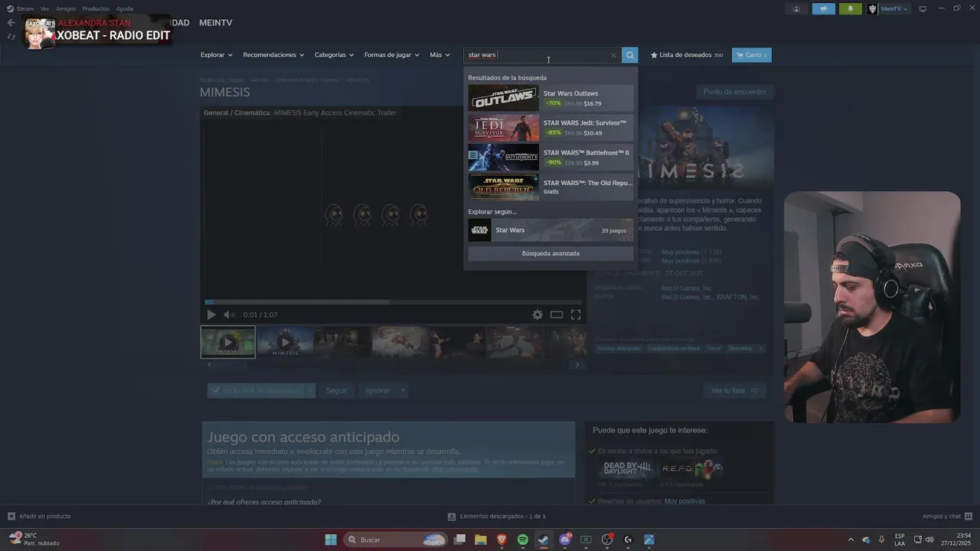
Task: Open File Explorer from taskbar
Action: (481, 540)
